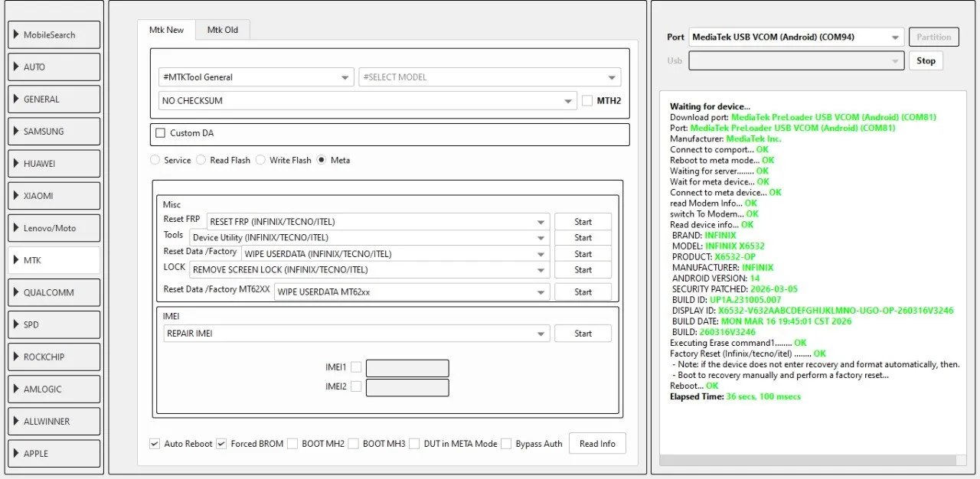Open the NO CHECKSUM dropdown
Image resolution: width=980 pixels, height=479 pixels.
[367, 101]
